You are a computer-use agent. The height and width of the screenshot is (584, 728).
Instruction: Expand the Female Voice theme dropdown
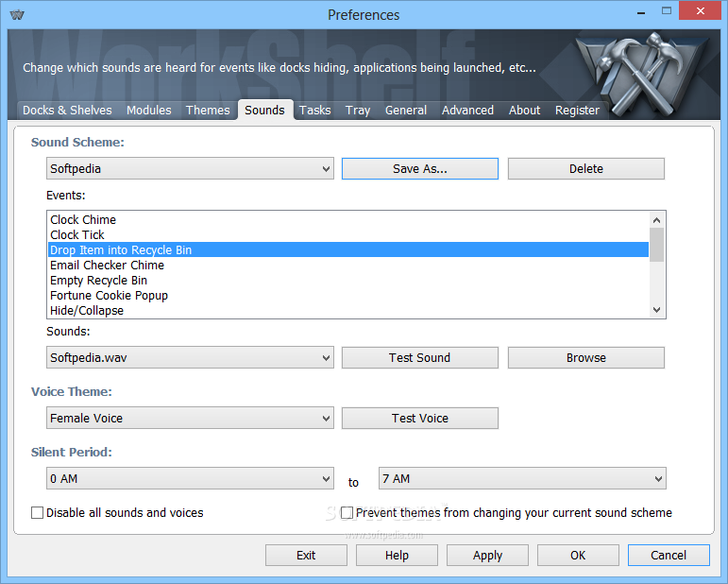[x=190, y=418]
